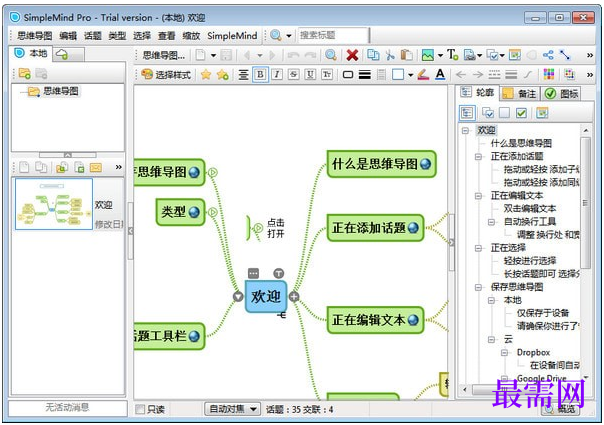This screenshot has width=604, height=425.
Task: Click the 搜索标题 search field
Action: pyautogui.click(x=334, y=36)
